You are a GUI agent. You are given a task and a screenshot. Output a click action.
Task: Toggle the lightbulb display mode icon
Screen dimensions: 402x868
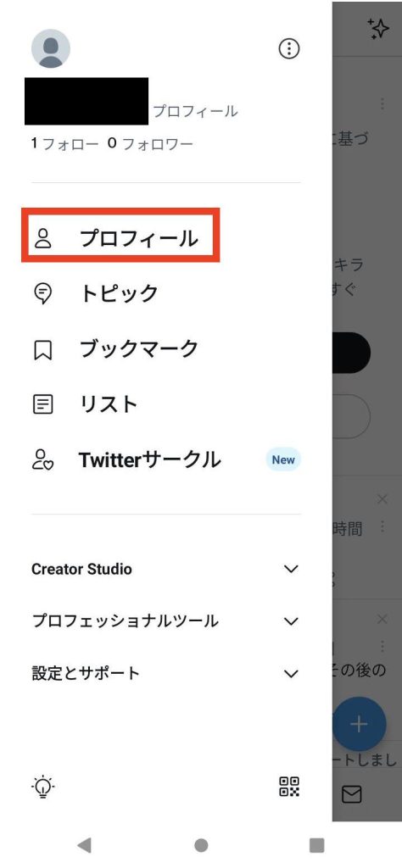(43, 786)
